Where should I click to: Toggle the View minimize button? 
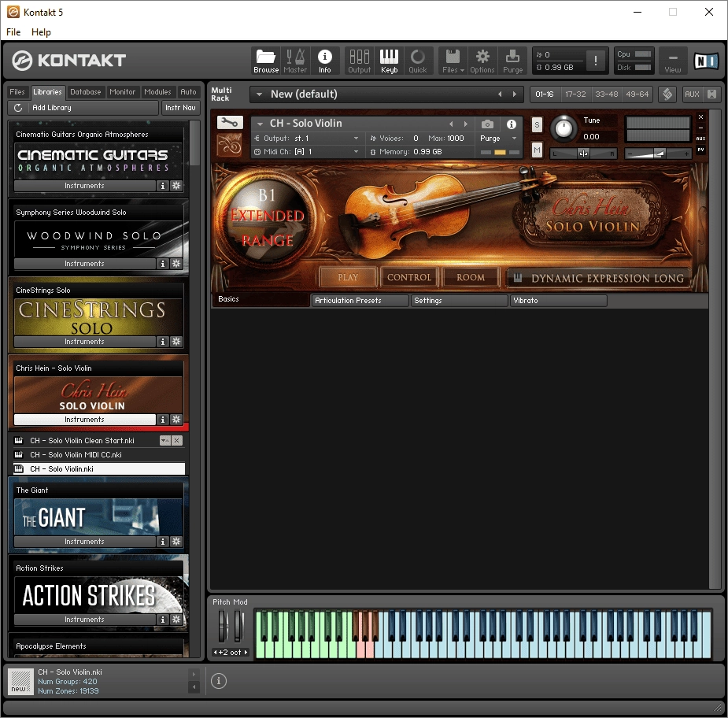(x=673, y=61)
